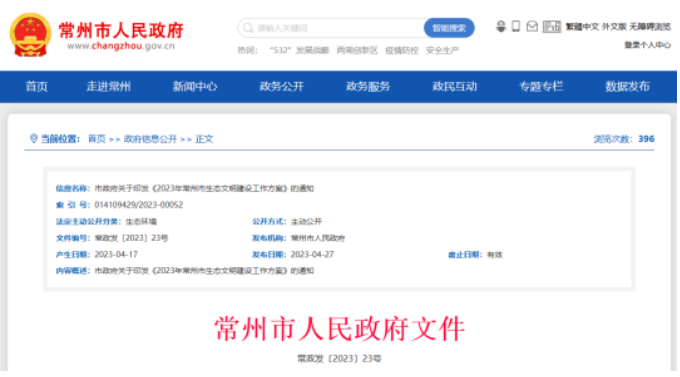680x377 pixels.
Task: Open the mailbox envelope icon
Action: (532, 26)
